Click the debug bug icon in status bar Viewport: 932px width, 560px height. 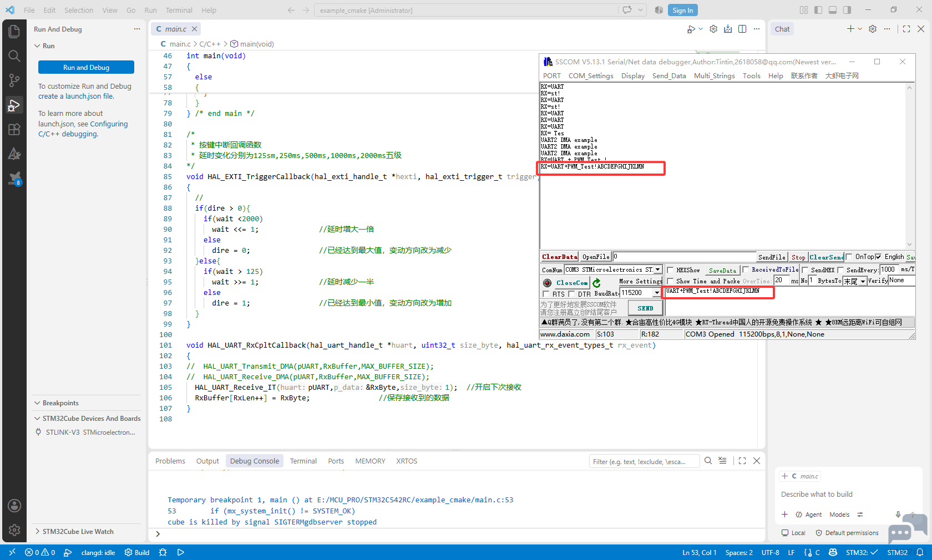point(163,552)
